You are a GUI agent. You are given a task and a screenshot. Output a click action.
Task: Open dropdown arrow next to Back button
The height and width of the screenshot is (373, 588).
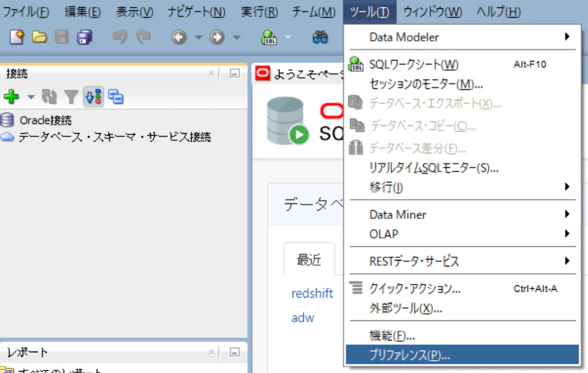pos(199,37)
